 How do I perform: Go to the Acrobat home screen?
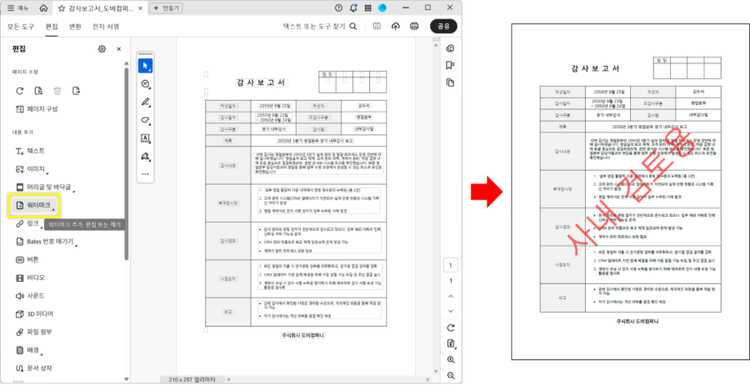click(x=44, y=8)
